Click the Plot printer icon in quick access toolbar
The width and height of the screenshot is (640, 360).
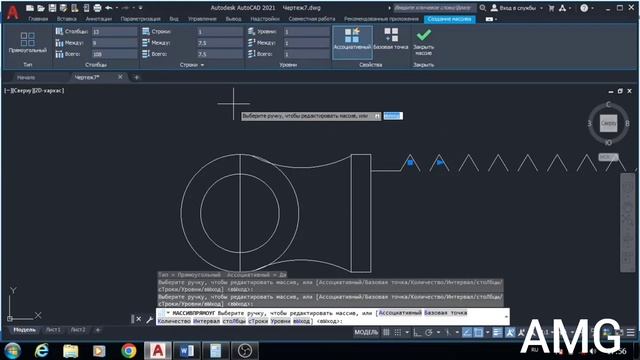97,8
